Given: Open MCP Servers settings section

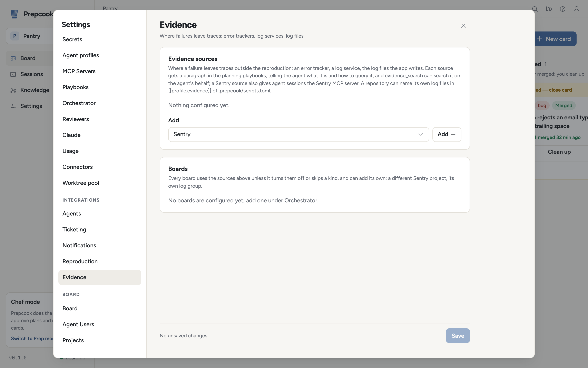Looking at the screenshot, I should (x=100, y=71).
